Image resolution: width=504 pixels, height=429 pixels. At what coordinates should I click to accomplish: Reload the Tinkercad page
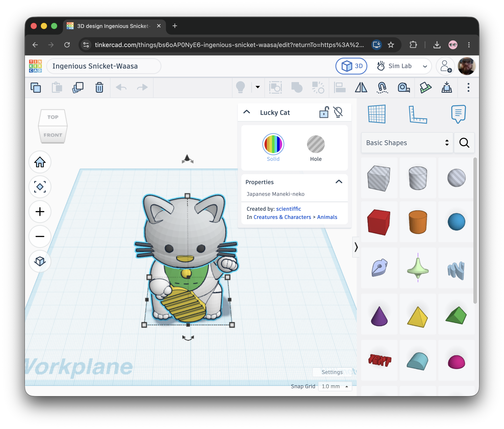pos(67,45)
